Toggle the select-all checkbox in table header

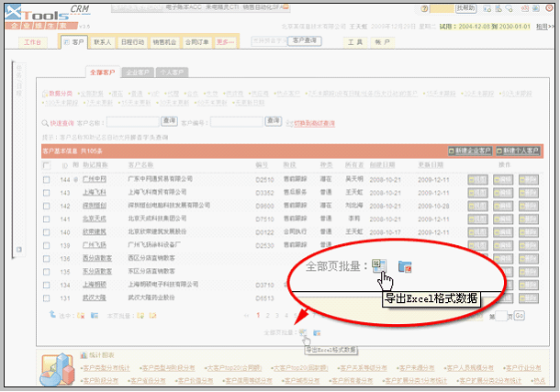[47, 164]
